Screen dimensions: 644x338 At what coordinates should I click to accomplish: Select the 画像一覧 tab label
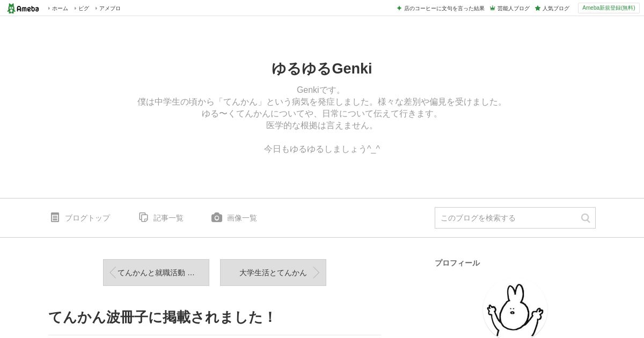click(242, 218)
